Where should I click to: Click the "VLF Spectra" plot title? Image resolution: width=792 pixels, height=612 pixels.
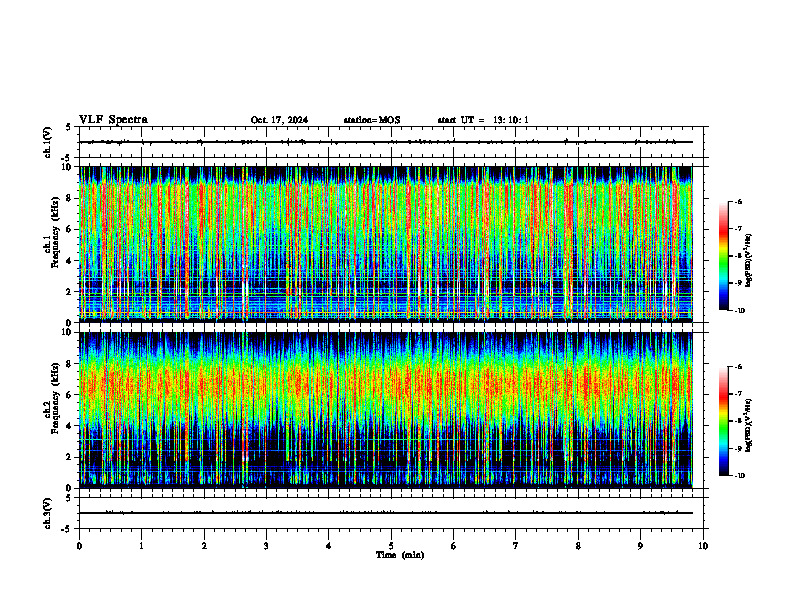[x=113, y=120]
